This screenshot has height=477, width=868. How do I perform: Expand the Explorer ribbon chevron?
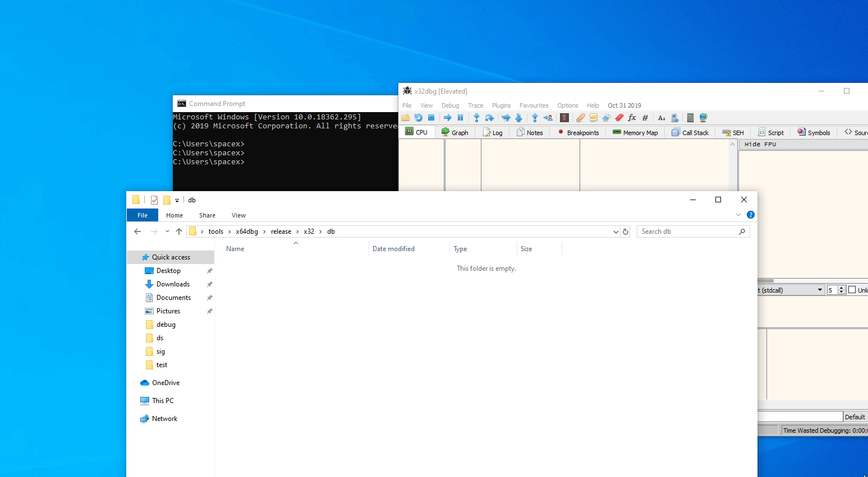coord(738,215)
